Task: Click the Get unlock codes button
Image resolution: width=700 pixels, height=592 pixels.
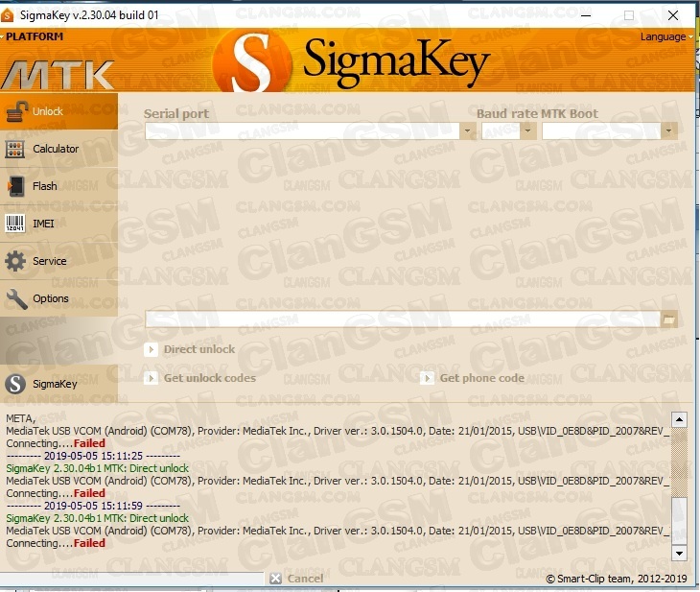Action: tap(200, 378)
